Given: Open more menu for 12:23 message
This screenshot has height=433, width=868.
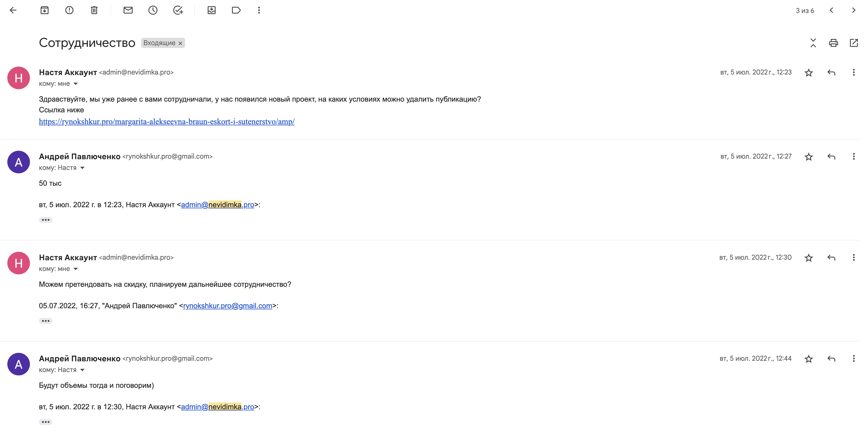Looking at the screenshot, I should 854,73.
